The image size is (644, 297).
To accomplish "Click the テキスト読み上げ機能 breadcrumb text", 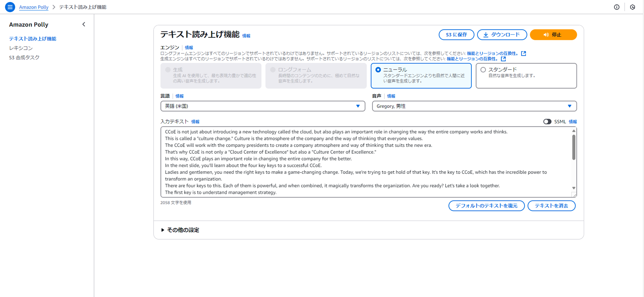I will click(83, 7).
